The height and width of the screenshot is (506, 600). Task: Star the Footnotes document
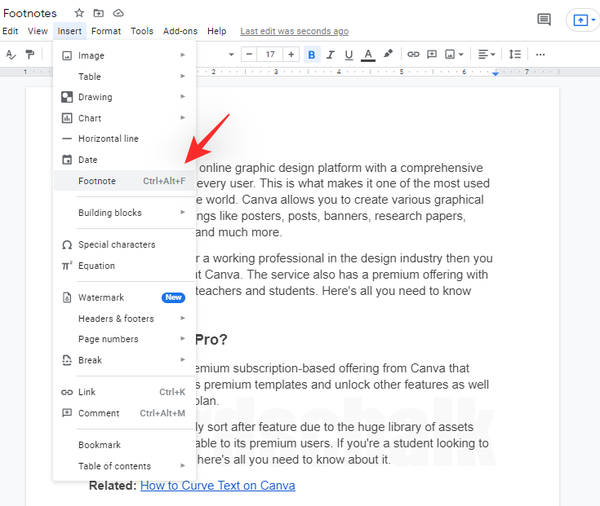[79, 13]
